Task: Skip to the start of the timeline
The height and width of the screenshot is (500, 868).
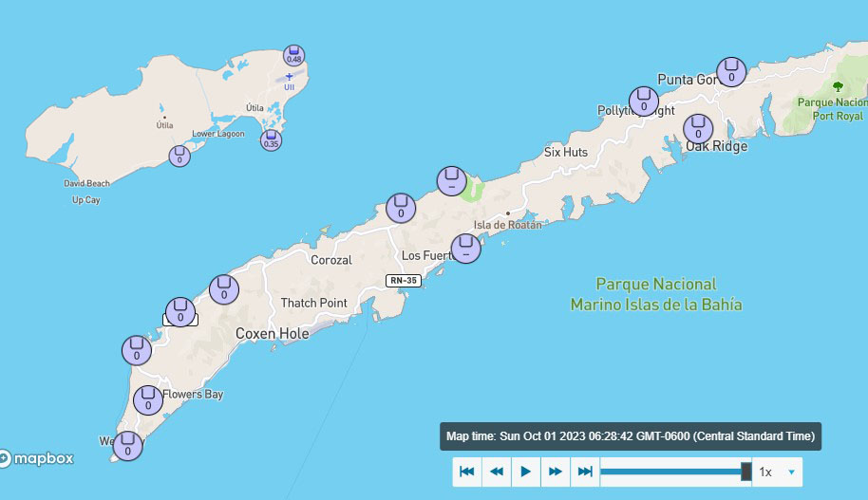Action: (x=466, y=471)
